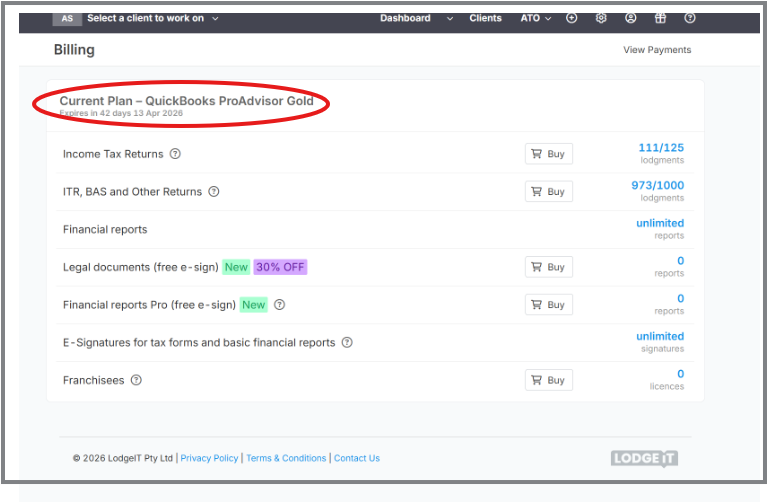
Task: Buy Legal documents reports
Action: click(x=549, y=267)
